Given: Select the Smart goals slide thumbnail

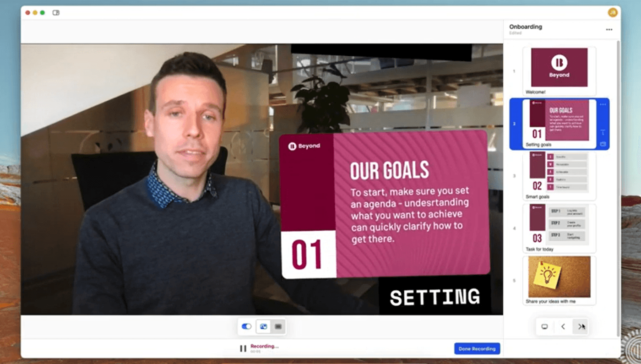Looking at the screenshot, I should [x=559, y=176].
